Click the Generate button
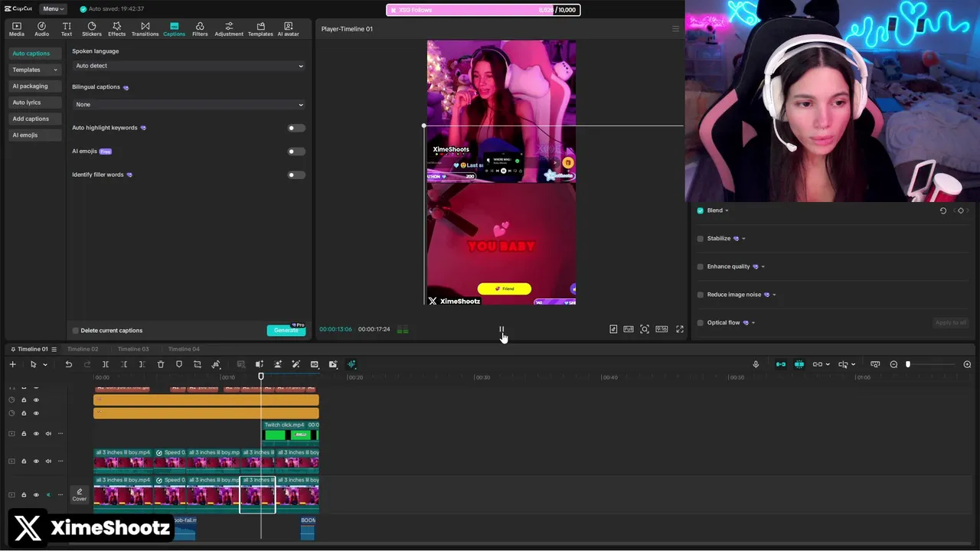This screenshot has height=551, width=980. 286,331
